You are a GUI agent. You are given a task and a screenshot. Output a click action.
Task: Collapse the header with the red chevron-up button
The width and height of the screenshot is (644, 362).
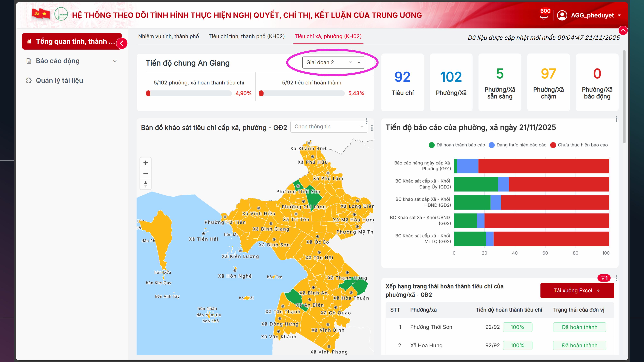(623, 30)
